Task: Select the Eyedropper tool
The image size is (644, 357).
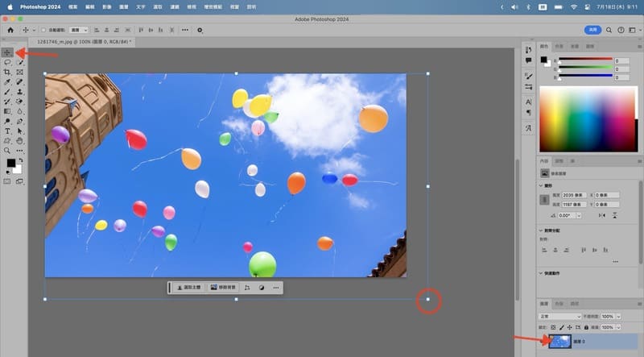Action: click(x=7, y=82)
